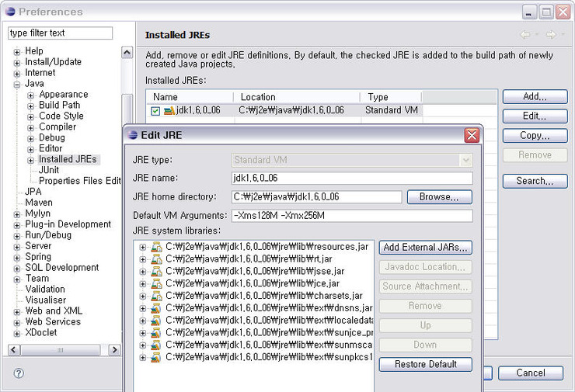Select Installed JREs in the tree
The height and width of the screenshot is (392, 575).
coord(68,159)
